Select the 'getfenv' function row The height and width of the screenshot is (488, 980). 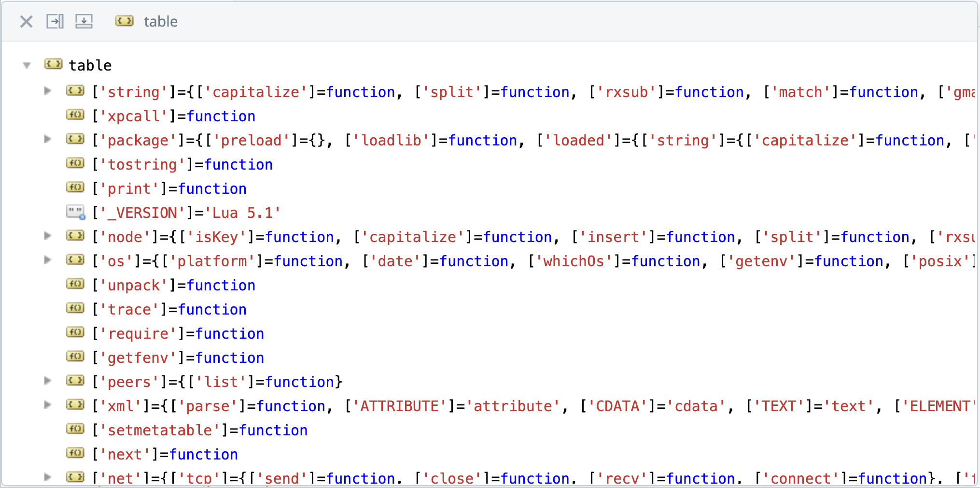tap(178, 358)
